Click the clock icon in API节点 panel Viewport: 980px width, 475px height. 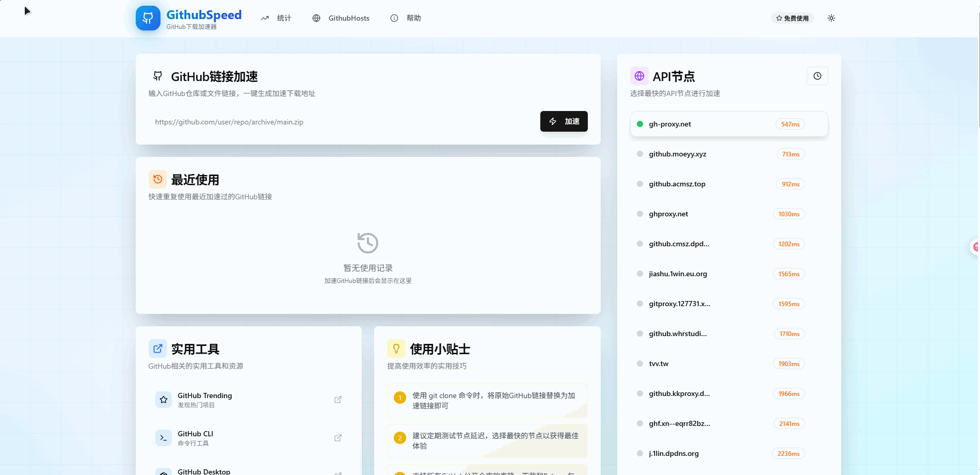817,76
